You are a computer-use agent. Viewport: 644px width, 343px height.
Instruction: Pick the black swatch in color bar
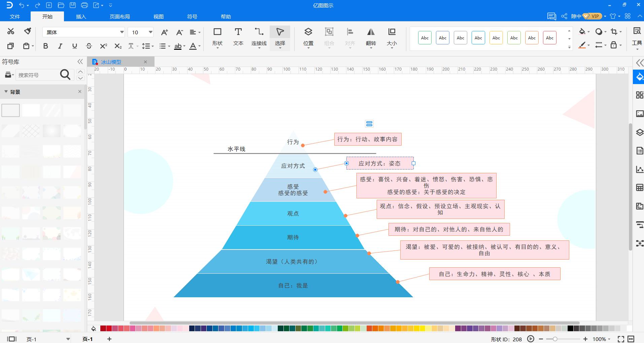[570, 329]
